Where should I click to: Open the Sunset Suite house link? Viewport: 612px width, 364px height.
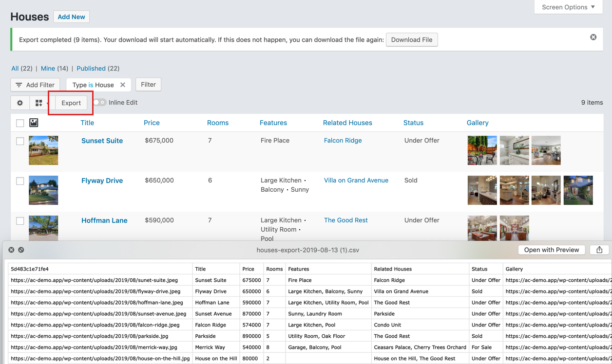click(102, 141)
